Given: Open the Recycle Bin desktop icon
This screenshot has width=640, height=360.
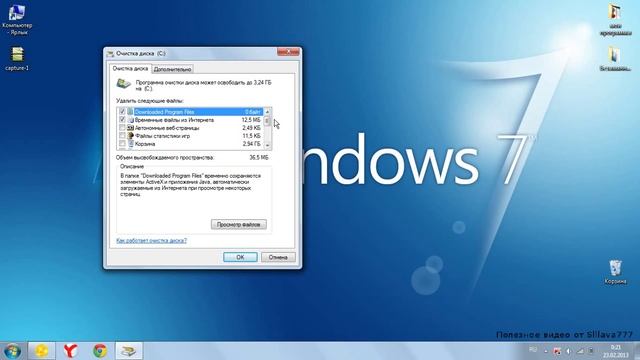Looking at the screenshot, I should click(x=615, y=272).
